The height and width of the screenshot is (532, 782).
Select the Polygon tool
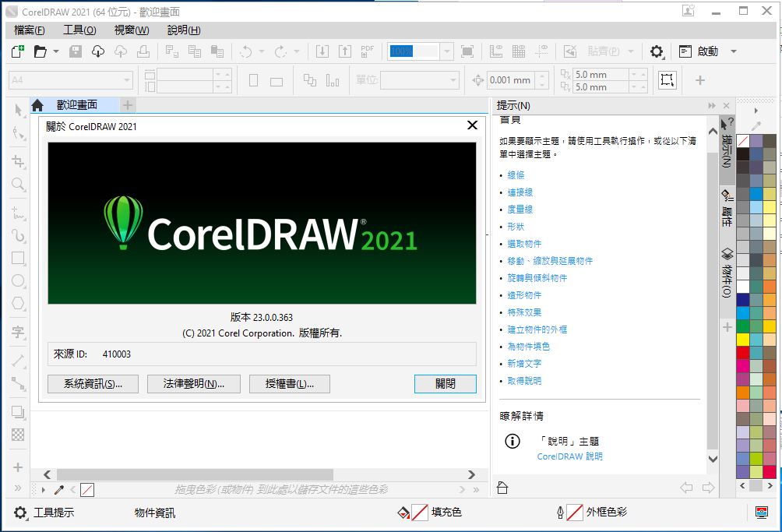19,303
